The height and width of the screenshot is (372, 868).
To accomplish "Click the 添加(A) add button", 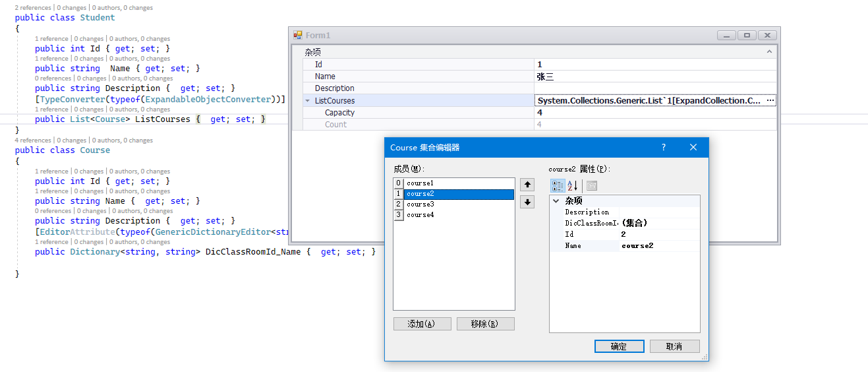I will click(422, 324).
